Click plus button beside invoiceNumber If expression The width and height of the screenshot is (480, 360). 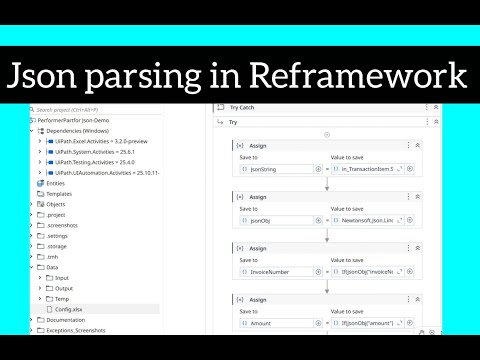[x=410, y=272]
